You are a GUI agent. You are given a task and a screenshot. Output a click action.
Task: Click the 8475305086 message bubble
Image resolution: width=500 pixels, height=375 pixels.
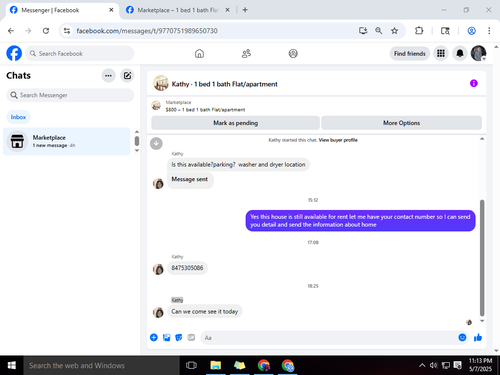click(187, 268)
